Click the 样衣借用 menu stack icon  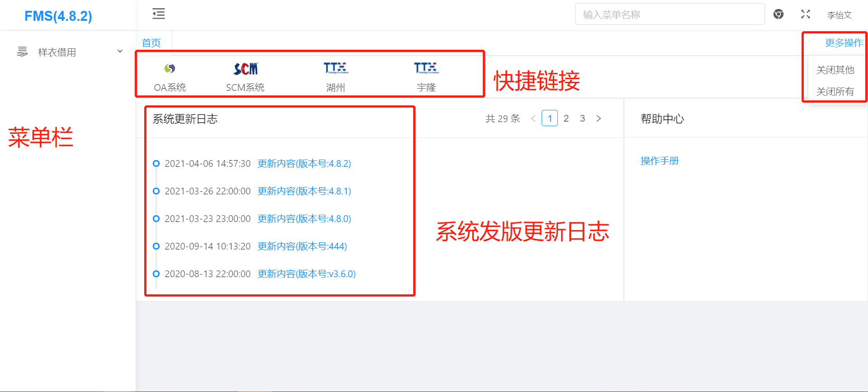(22, 52)
